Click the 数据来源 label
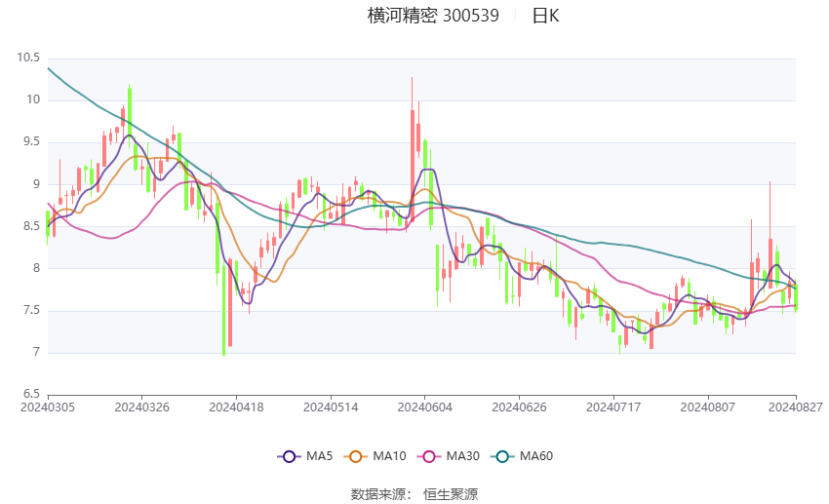 (x=378, y=494)
